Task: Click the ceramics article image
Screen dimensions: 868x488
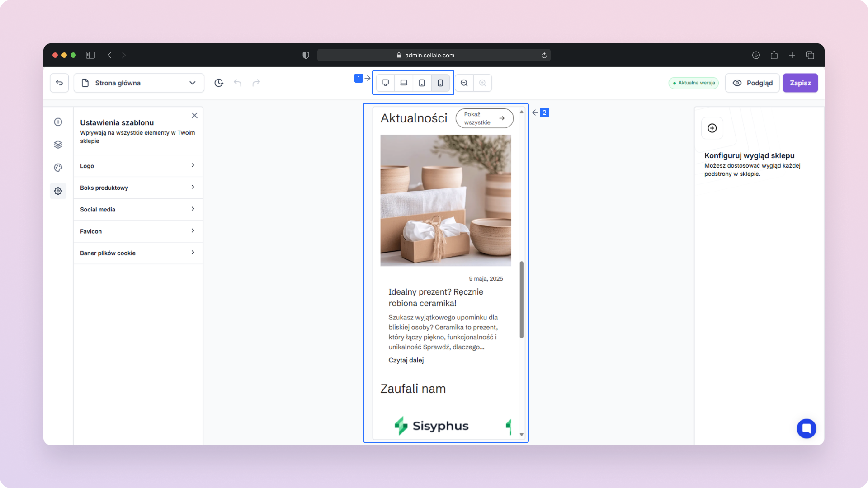Action: (x=445, y=200)
